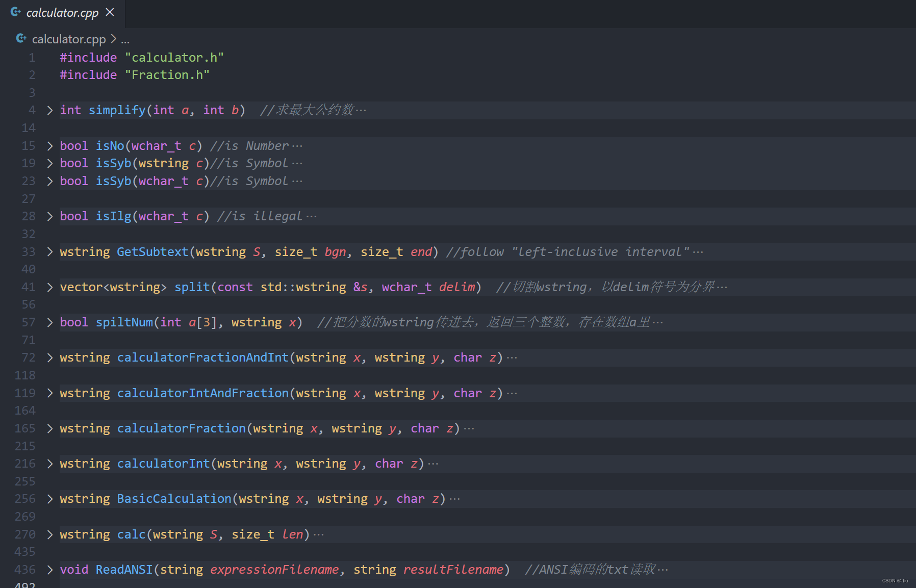Click the spiltNum function name
Image resolution: width=916 pixels, height=588 pixels.
coord(124,322)
